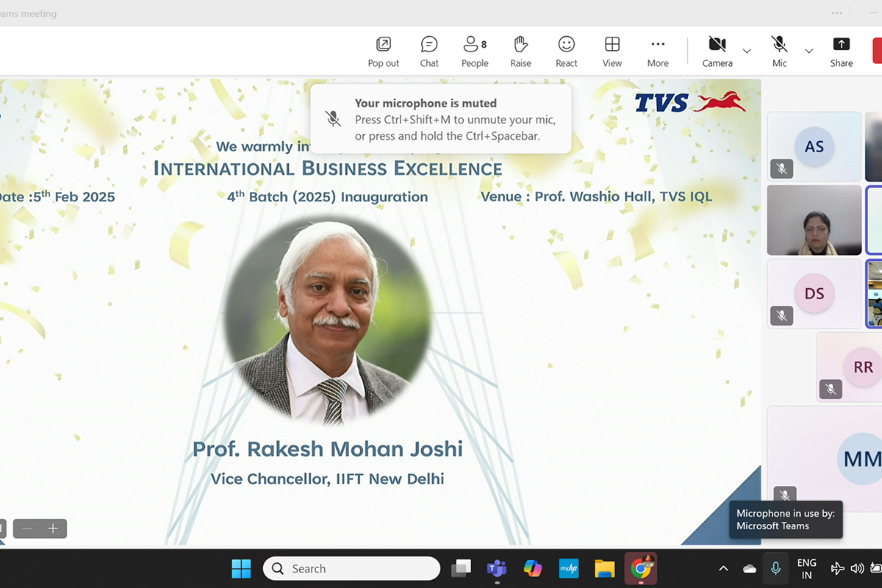Image resolution: width=882 pixels, height=588 pixels.
Task: Zoom in the shared content with plus
Action: 53,528
